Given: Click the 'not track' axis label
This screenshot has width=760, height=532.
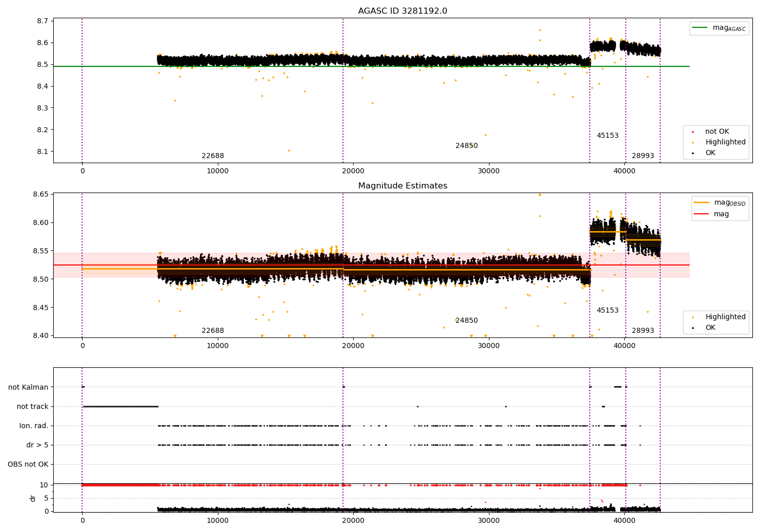Looking at the screenshot, I should (32, 406).
